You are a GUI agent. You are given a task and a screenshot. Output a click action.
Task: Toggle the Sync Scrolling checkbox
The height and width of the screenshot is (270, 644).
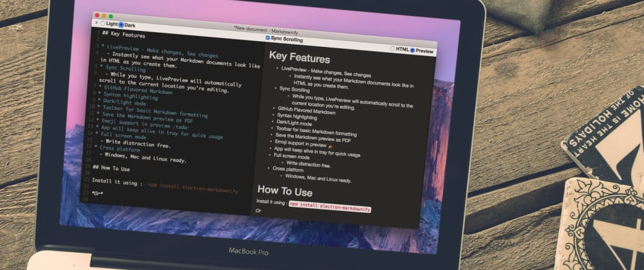268,38
